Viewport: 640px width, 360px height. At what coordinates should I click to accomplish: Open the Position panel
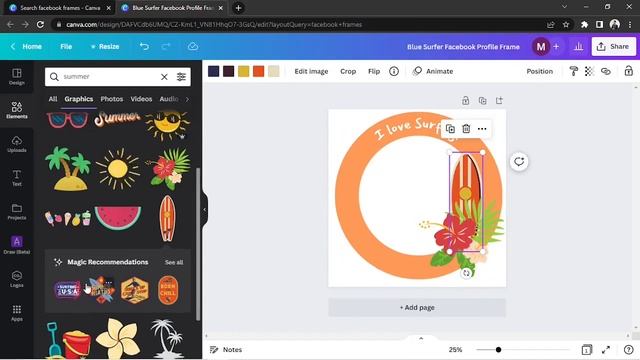click(539, 71)
